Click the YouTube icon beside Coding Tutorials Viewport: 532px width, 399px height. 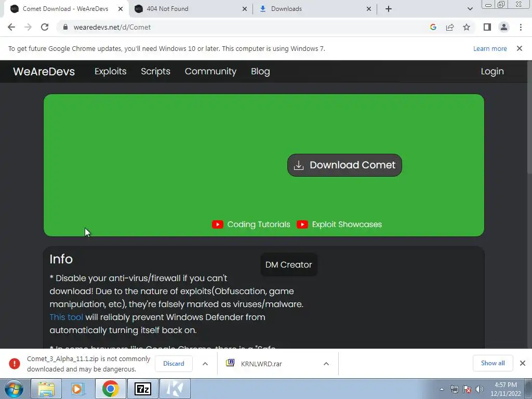[218, 224]
